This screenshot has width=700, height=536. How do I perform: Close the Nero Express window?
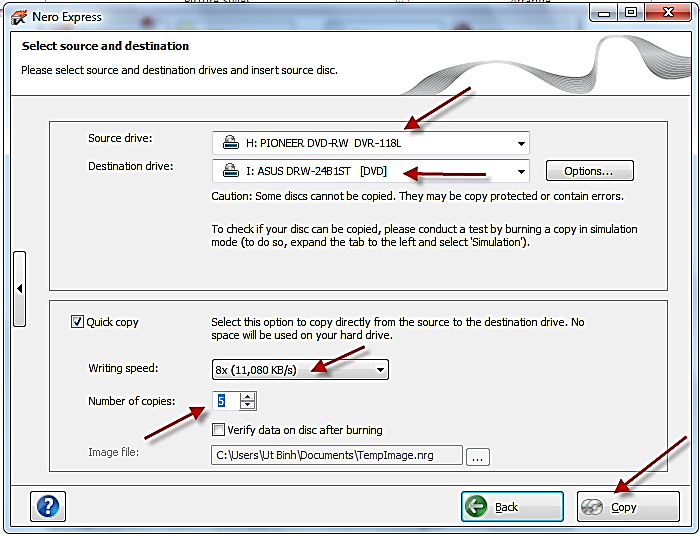668,13
